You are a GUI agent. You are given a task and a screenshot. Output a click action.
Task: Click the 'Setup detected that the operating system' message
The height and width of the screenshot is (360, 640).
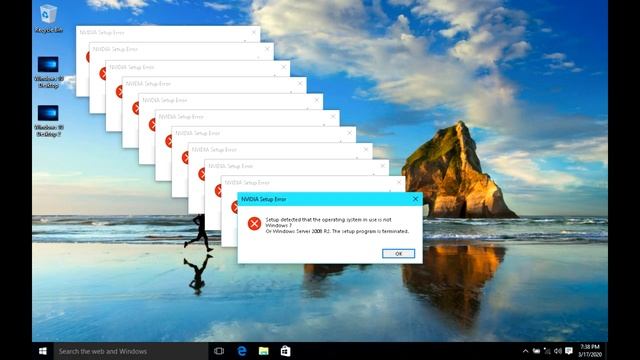click(x=337, y=225)
